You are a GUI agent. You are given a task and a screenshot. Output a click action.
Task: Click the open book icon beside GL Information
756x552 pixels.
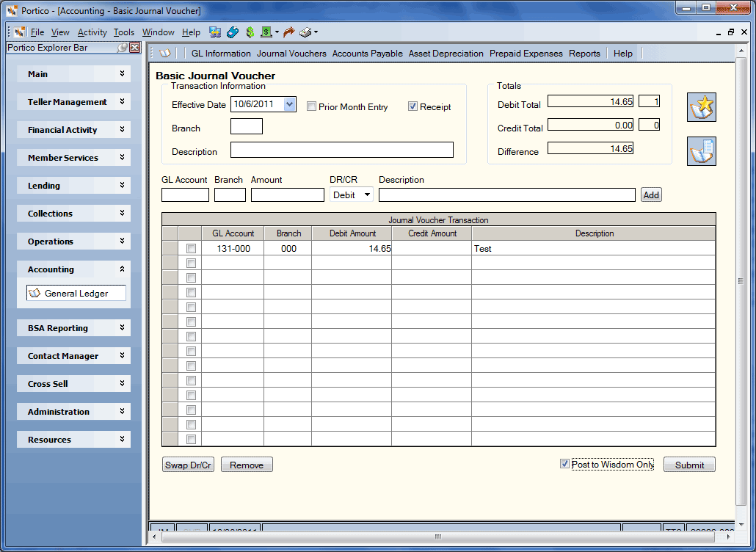point(165,54)
